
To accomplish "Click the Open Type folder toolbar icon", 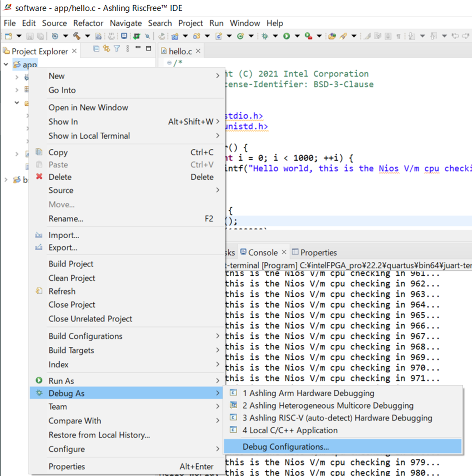I will coord(332,36).
